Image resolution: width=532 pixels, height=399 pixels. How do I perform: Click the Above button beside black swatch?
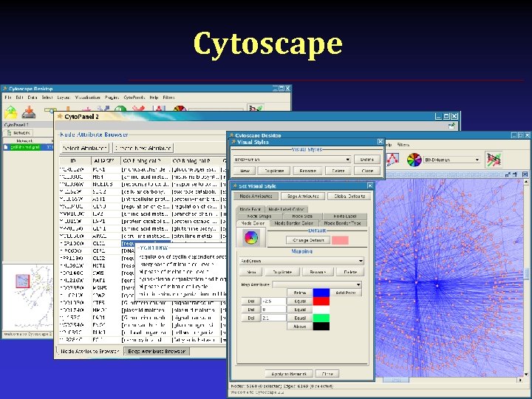[x=299, y=326]
